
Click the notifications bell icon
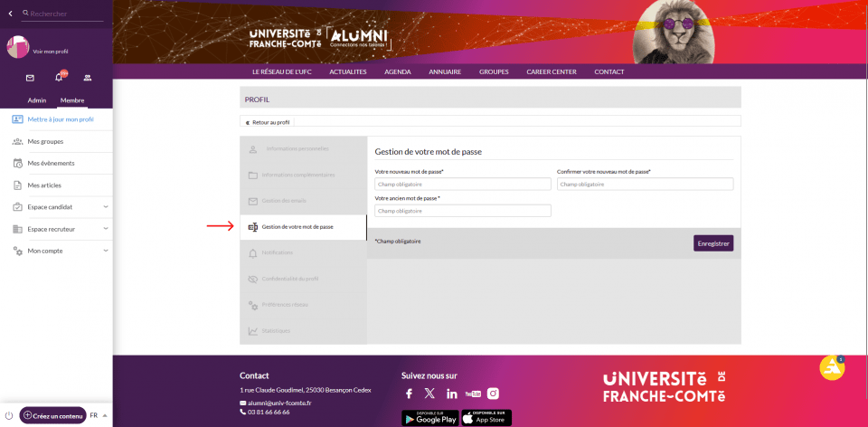click(59, 78)
